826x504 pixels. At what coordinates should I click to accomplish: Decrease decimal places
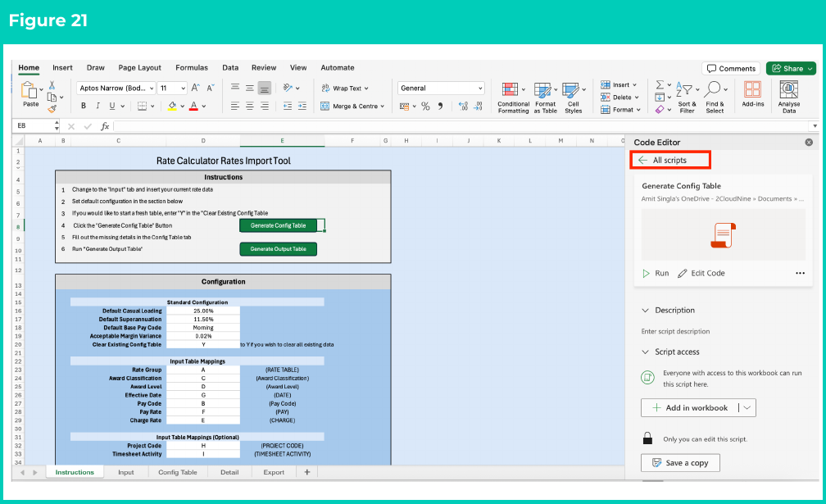coord(478,107)
